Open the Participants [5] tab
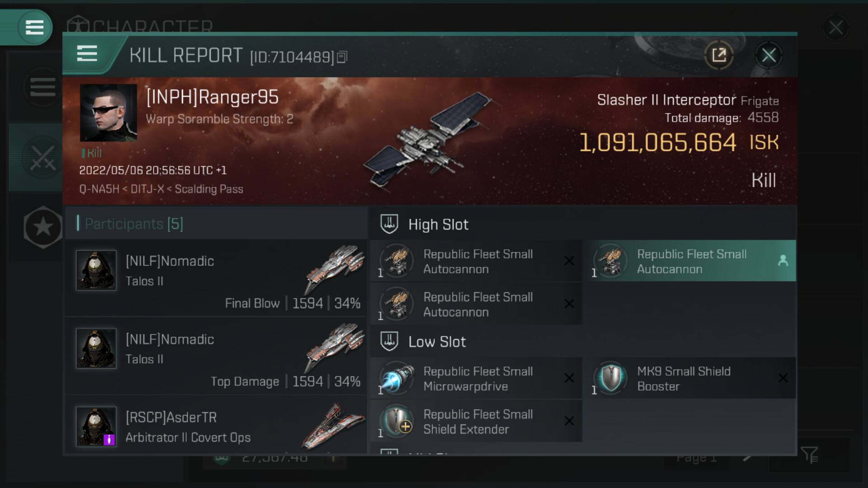The height and width of the screenshot is (488, 868). (134, 224)
